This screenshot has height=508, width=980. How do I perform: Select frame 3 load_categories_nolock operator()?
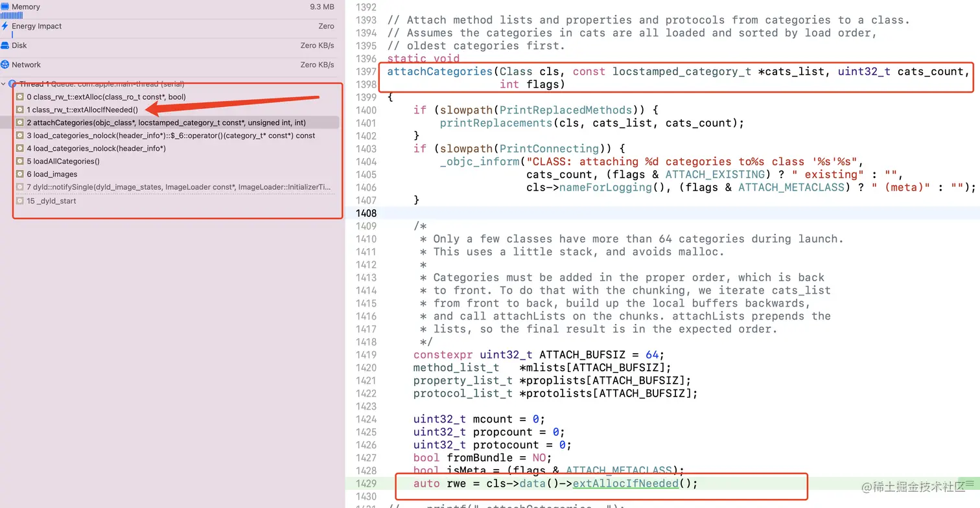[x=170, y=135]
